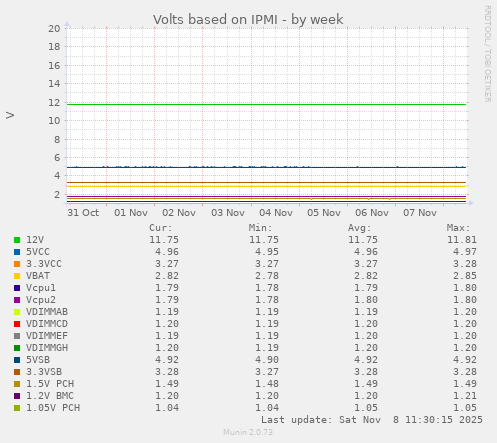Click the '1.05V PCH' legend label
Viewport: 497px width, 443px height.
tap(53, 408)
